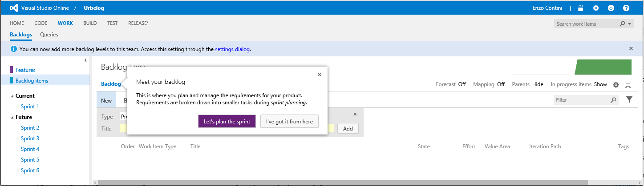Open backlog settings gear icon
The width and height of the screenshot is (644, 186).
[616, 85]
